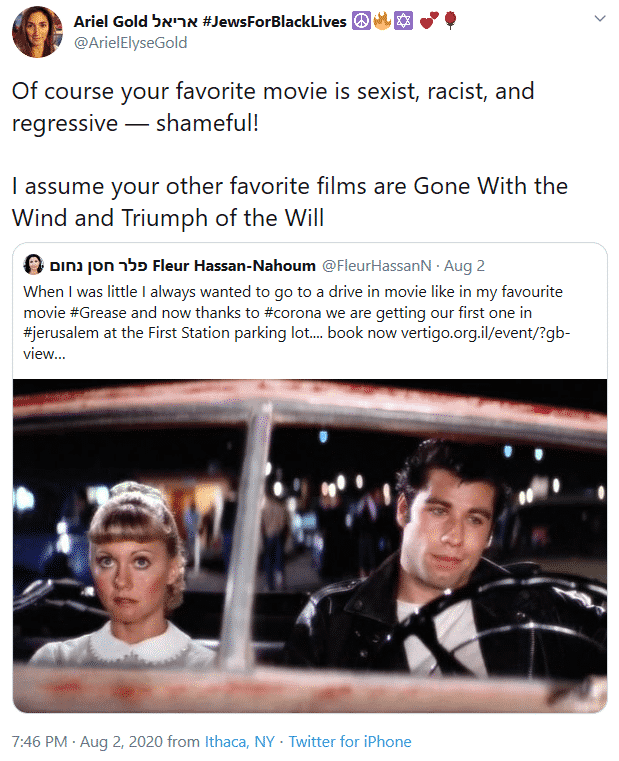The width and height of the screenshot is (619, 761).
Task: Click the #corona hashtag
Action: 293,313
